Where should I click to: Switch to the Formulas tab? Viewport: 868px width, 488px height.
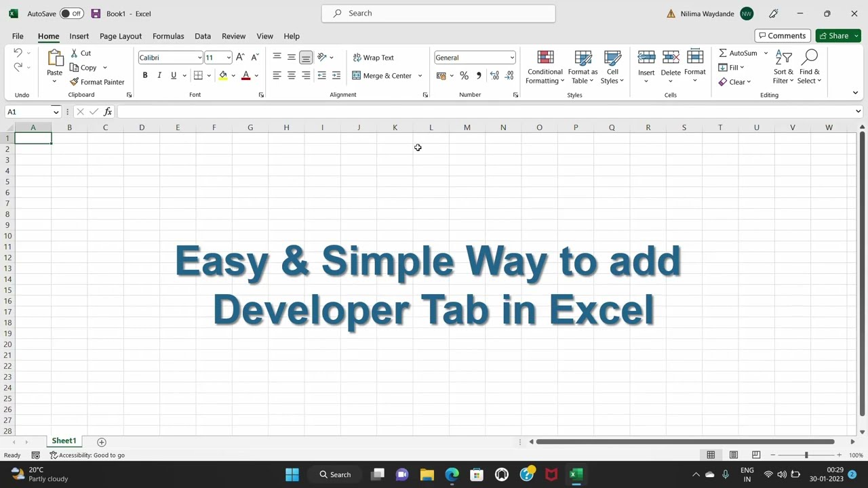(168, 36)
